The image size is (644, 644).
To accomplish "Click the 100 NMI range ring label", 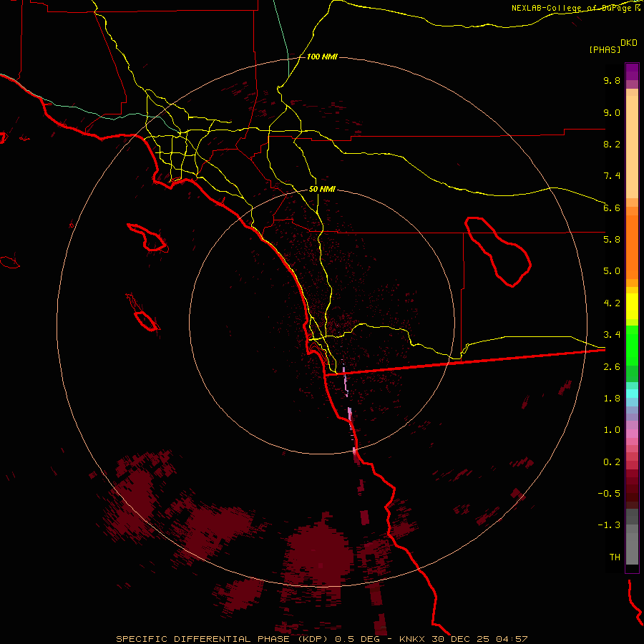I will coord(322,57).
